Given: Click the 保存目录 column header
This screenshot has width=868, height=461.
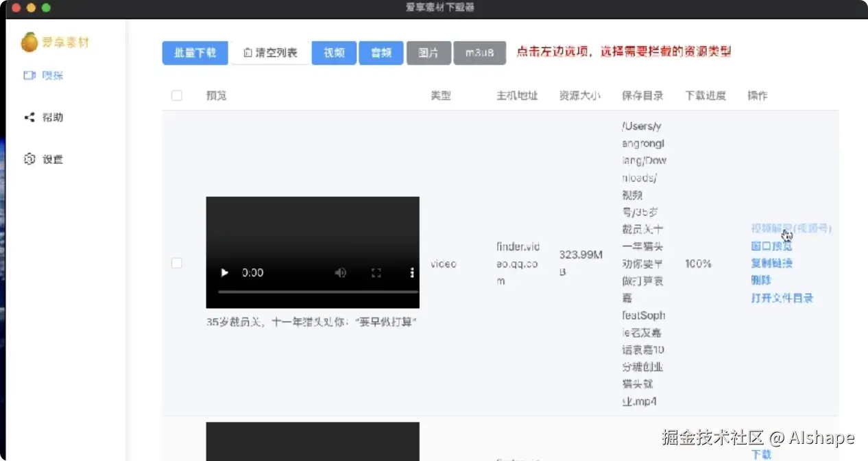Looking at the screenshot, I should pyautogui.click(x=643, y=95).
